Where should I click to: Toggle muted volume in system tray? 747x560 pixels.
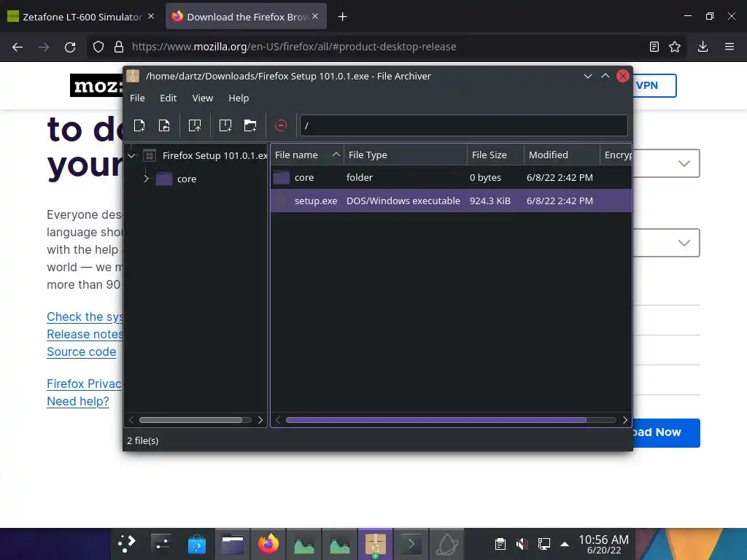[x=522, y=544]
